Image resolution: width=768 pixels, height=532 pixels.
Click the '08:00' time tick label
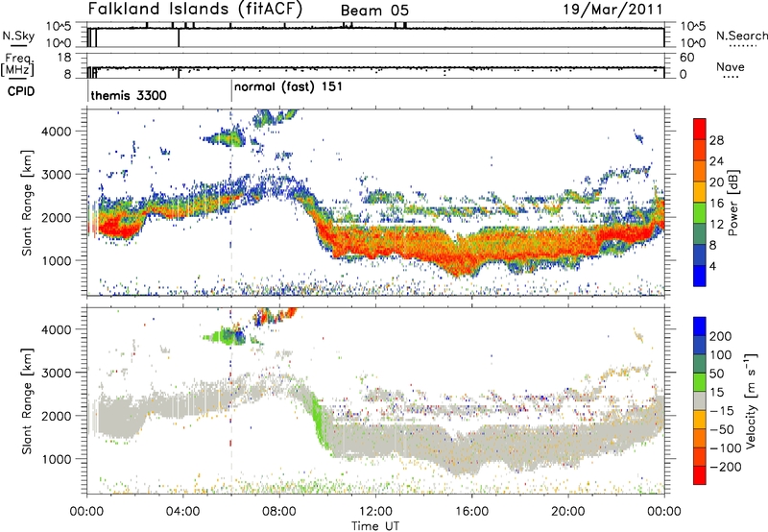pyautogui.click(x=279, y=512)
